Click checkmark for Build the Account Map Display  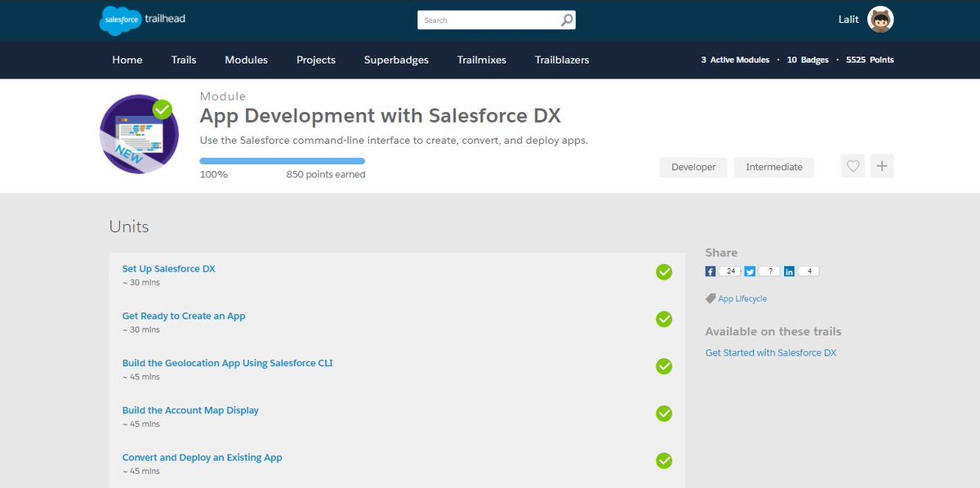coord(664,414)
